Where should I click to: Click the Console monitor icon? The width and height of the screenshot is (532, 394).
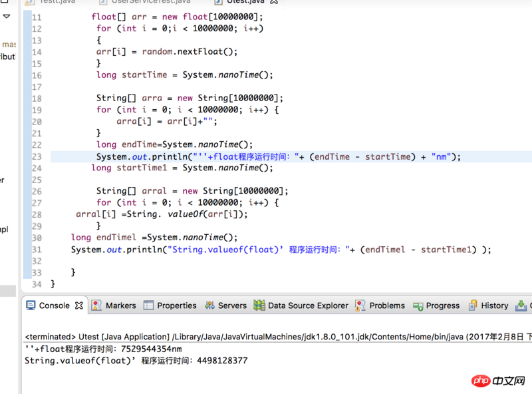coord(31,305)
